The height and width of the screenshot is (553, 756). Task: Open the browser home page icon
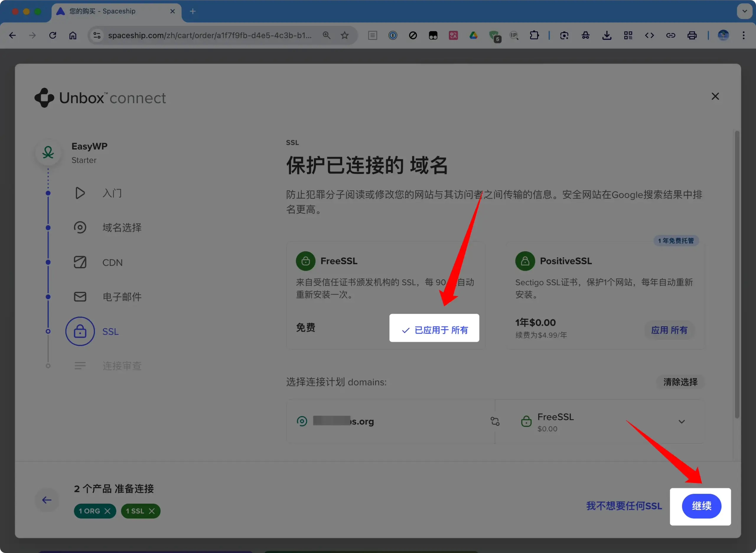point(73,35)
